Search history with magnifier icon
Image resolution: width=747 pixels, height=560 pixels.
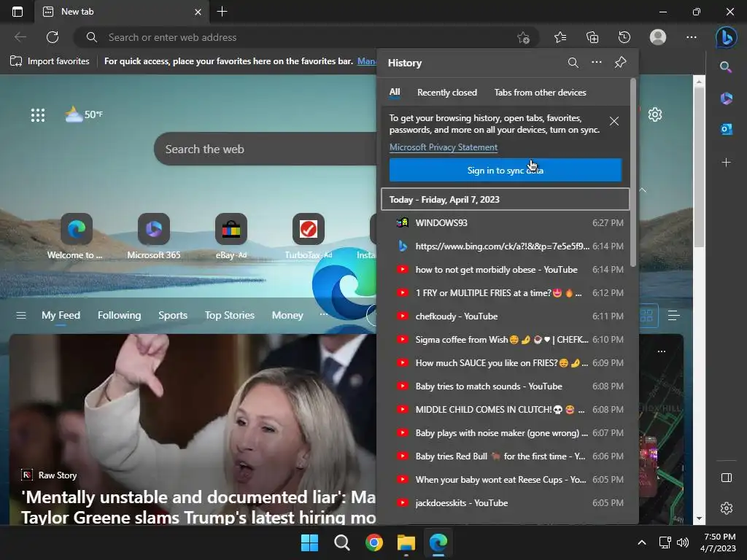[573, 63]
